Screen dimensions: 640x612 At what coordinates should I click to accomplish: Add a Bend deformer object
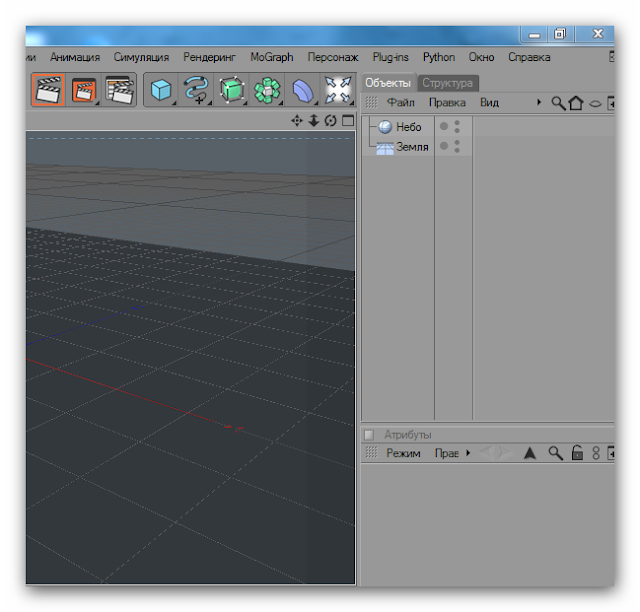(302, 90)
